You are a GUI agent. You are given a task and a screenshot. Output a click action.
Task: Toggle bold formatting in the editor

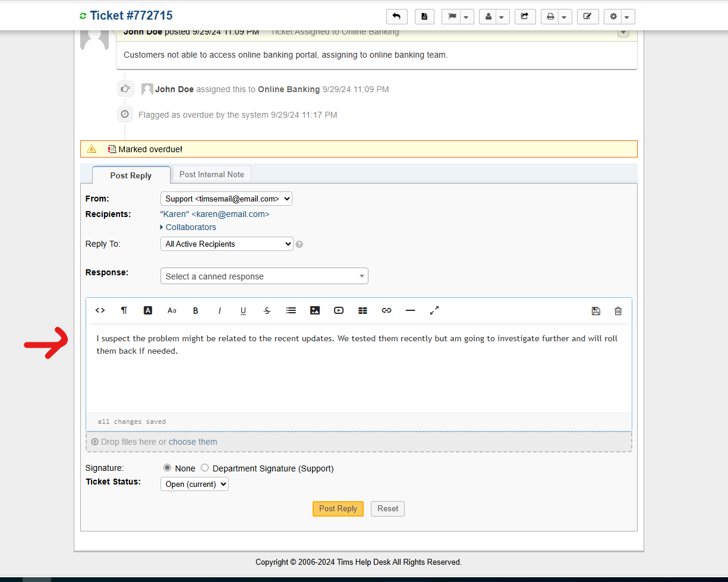[x=196, y=310]
